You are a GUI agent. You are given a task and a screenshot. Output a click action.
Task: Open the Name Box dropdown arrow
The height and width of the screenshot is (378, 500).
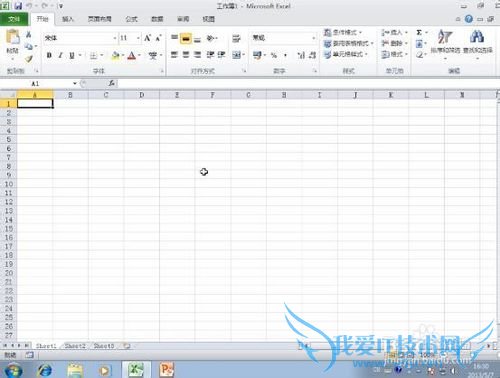[75, 83]
